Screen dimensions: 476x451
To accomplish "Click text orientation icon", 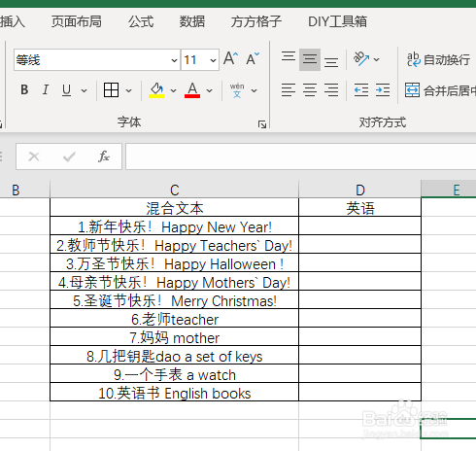I will 361,59.
